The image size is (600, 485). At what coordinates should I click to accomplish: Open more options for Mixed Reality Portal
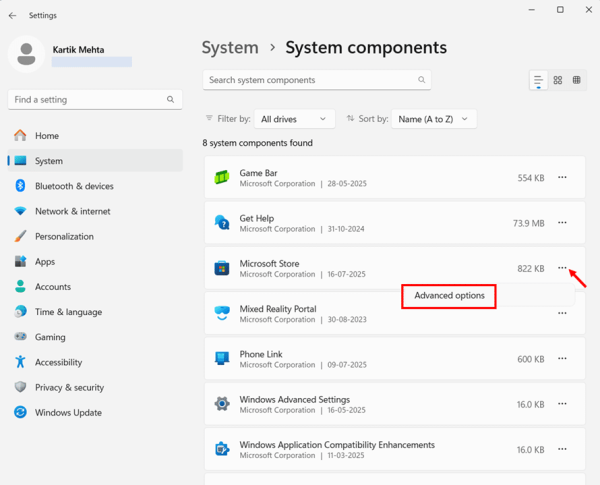tap(562, 313)
